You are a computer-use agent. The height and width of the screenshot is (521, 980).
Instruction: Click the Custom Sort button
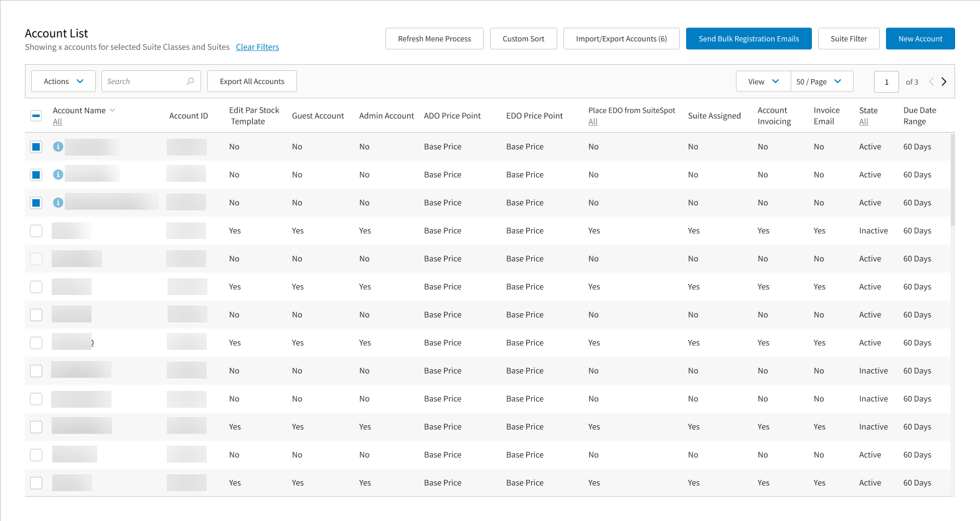pyautogui.click(x=524, y=39)
